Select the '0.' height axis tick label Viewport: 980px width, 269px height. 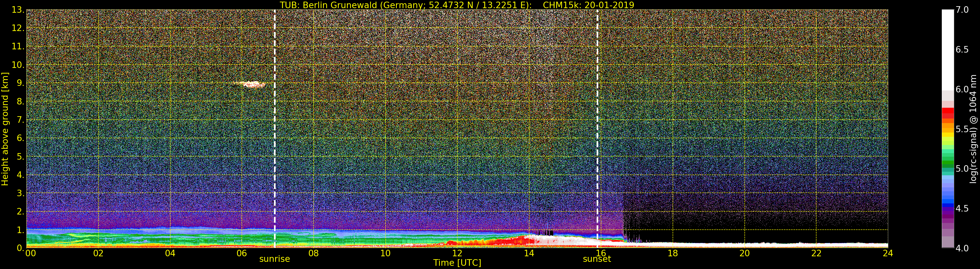(x=21, y=248)
